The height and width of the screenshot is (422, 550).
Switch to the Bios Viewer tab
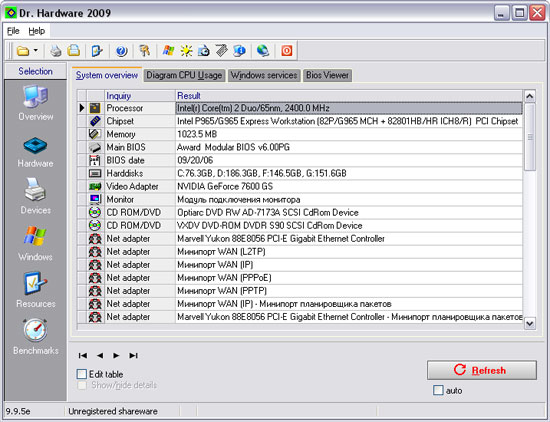[327, 75]
